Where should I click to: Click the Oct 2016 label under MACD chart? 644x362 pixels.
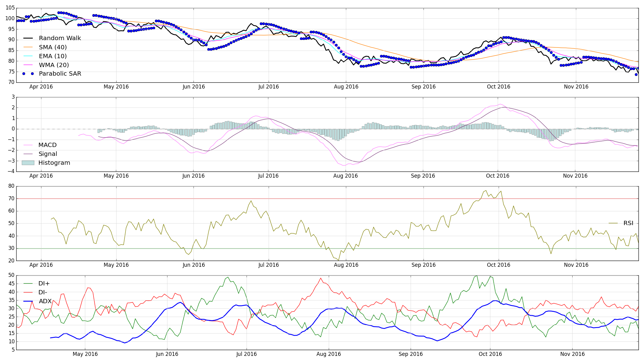497,176
